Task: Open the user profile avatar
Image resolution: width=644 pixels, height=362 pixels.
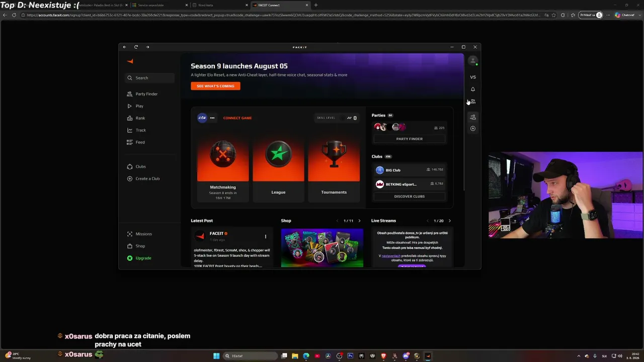Action: 472,61
